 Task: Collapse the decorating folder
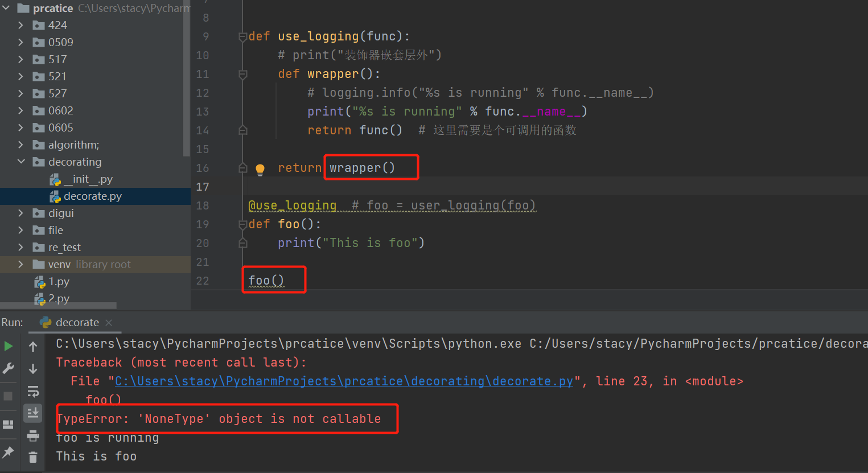pos(21,162)
